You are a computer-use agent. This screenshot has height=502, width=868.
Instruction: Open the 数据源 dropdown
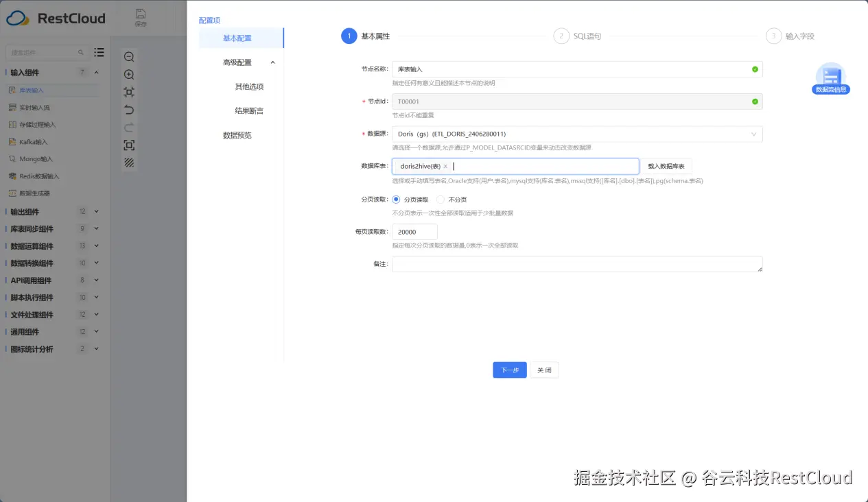coord(577,134)
